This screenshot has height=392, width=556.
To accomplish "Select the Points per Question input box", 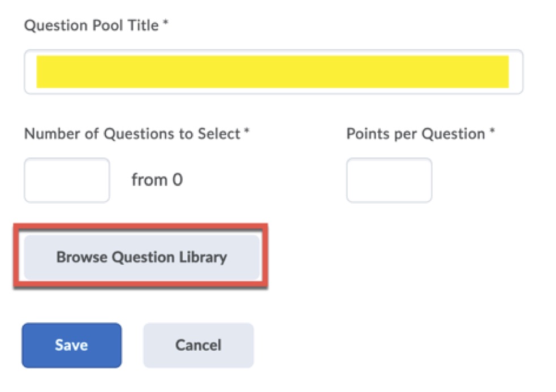I will pos(389,180).
